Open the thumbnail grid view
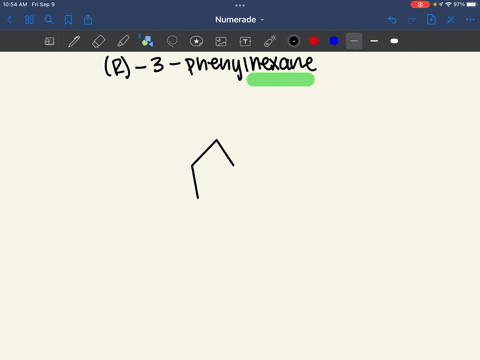 coord(29,20)
